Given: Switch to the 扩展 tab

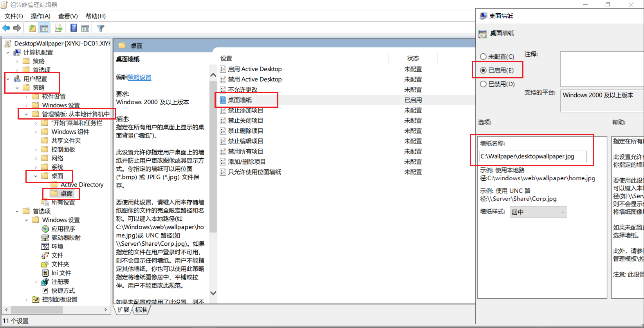Looking at the screenshot, I should 123,310.
